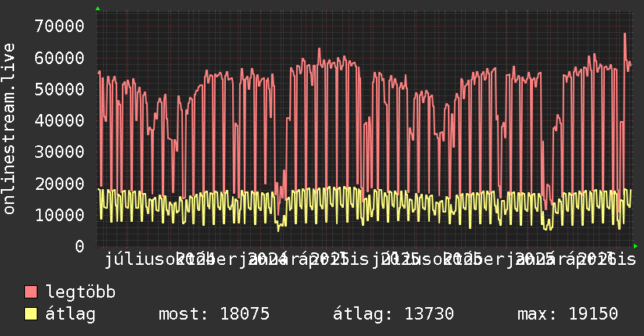Click the highest pink spike near right edge
The width and height of the screenshot is (644, 336).
click(624, 34)
